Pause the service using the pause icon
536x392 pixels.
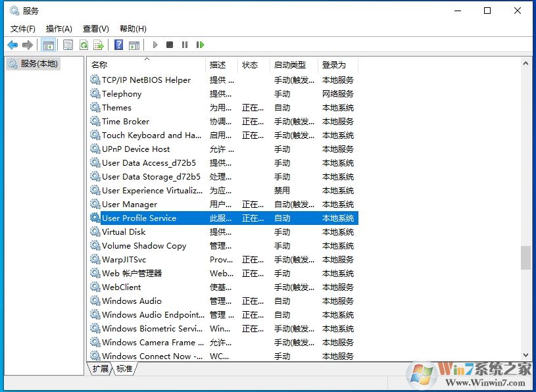coord(185,45)
